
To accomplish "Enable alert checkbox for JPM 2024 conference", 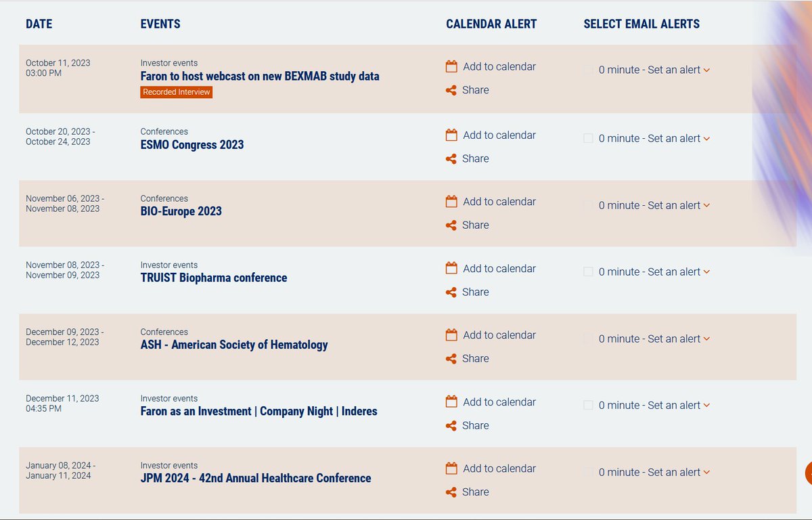I will (588, 472).
